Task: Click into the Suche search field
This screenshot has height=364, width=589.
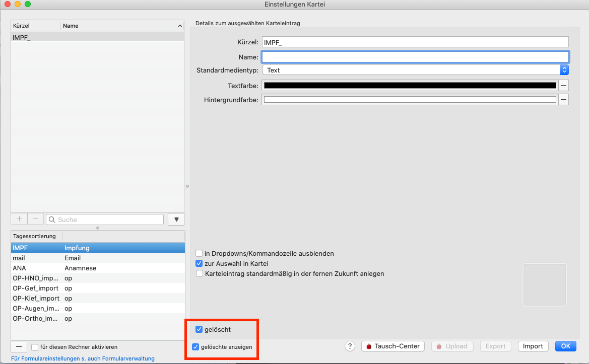Action: 105,220
